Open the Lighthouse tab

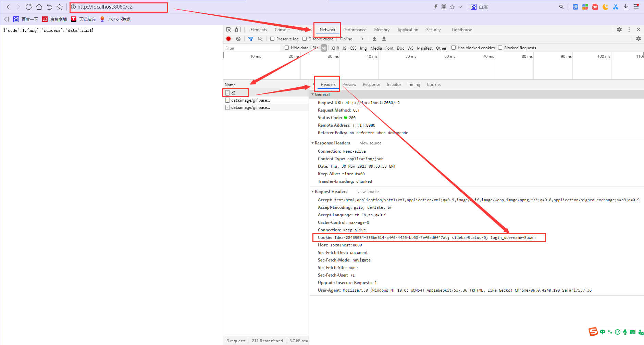point(462,30)
